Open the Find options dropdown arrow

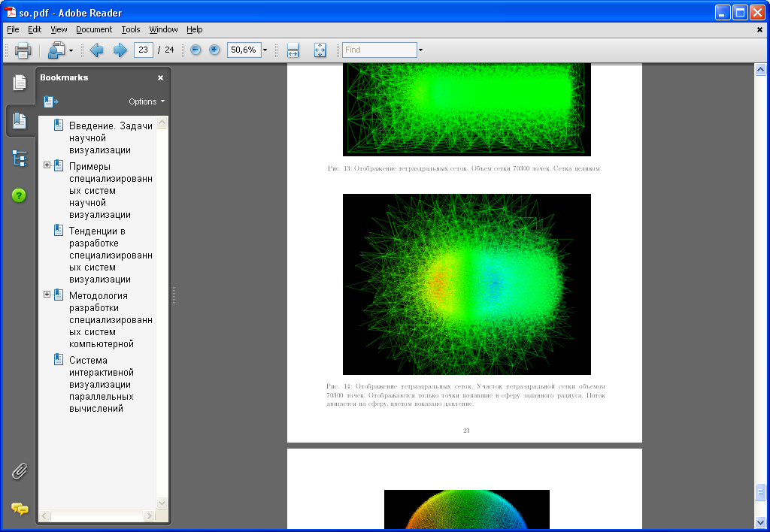pos(420,50)
